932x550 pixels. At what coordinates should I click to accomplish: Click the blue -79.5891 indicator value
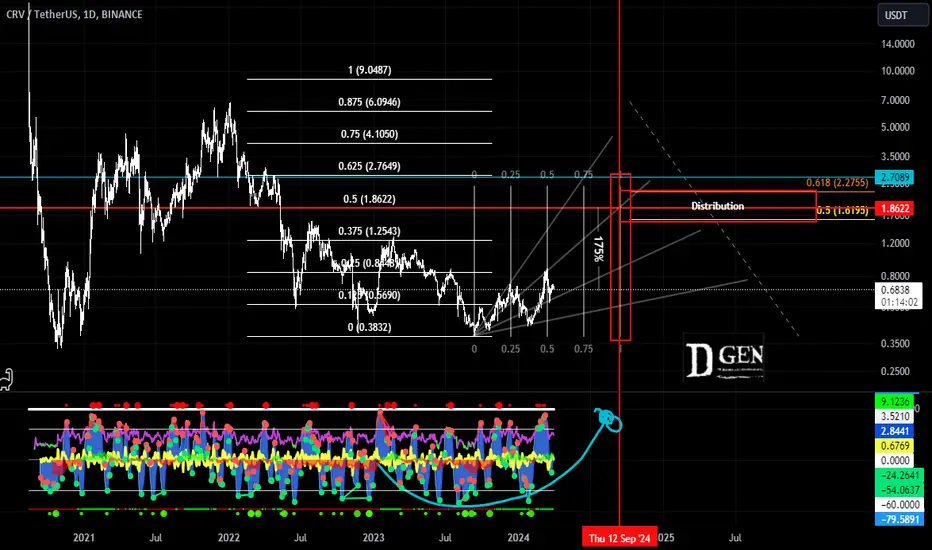pos(899,520)
